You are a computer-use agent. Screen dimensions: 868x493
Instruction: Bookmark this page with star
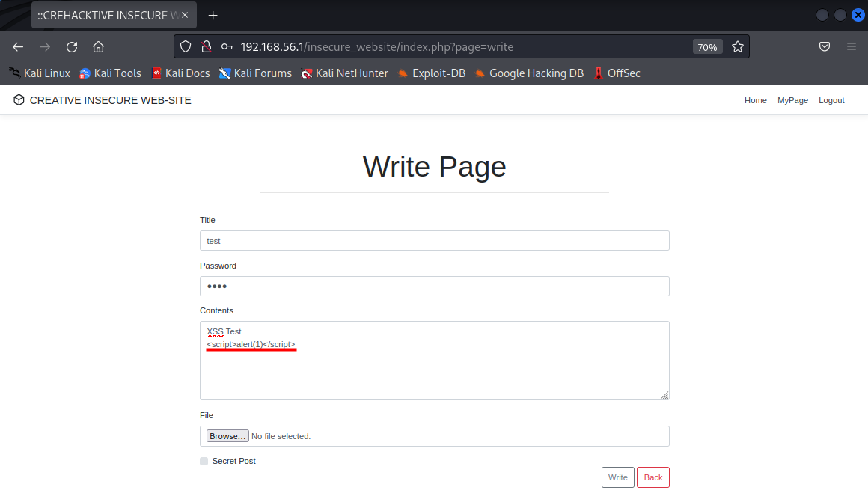point(737,47)
